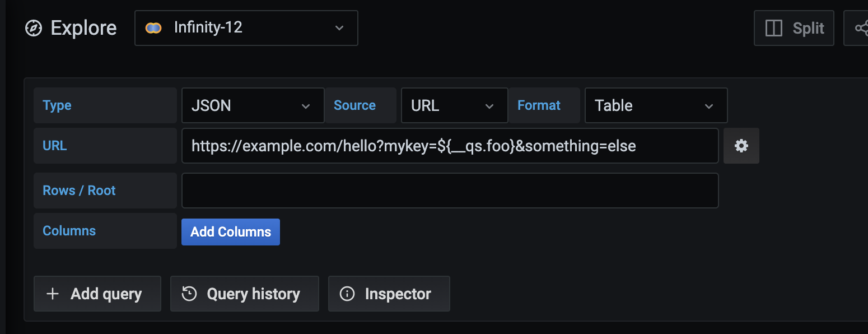Click the plus icon on Add query

point(53,293)
